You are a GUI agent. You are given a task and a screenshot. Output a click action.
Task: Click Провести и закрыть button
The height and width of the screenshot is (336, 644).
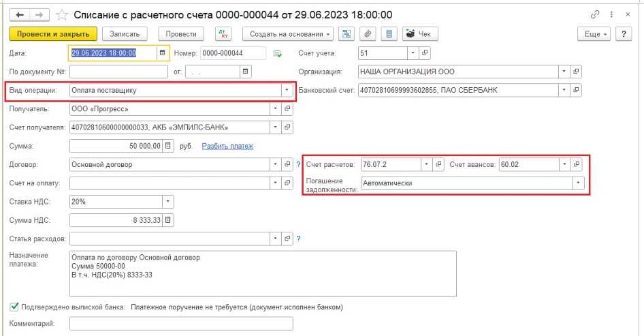tap(54, 34)
